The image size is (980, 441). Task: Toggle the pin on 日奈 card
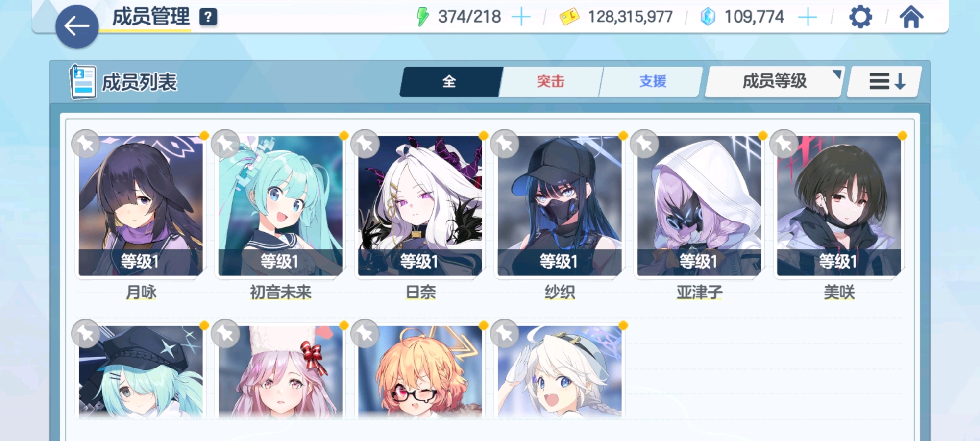[365, 144]
